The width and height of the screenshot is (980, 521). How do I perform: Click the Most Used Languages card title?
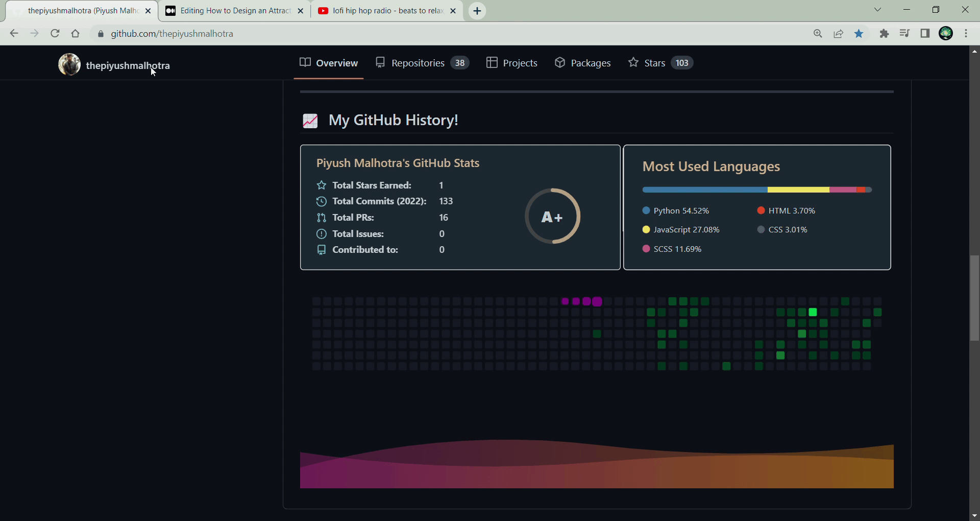click(x=711, y=167)
